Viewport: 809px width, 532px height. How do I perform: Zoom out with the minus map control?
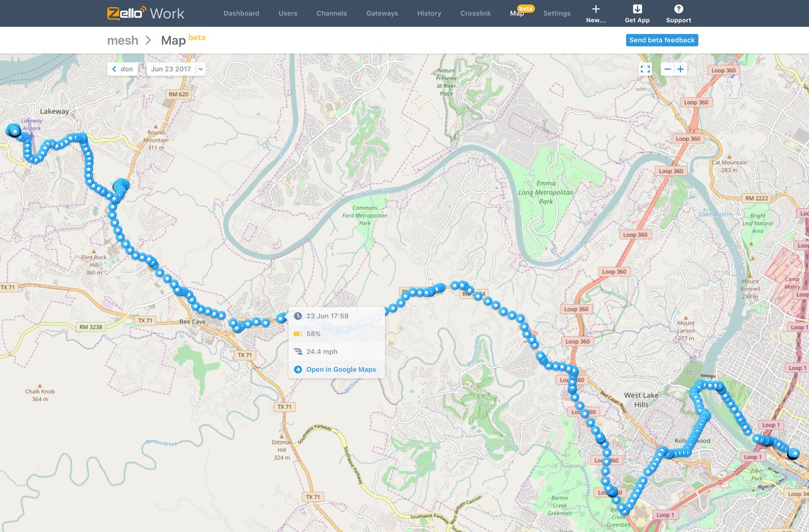tap(667, 69)
